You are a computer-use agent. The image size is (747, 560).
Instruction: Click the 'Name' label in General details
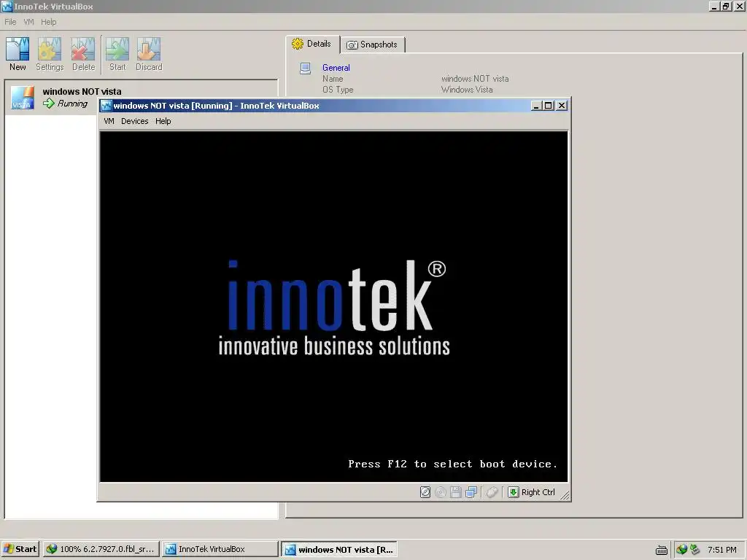[333, 79]
